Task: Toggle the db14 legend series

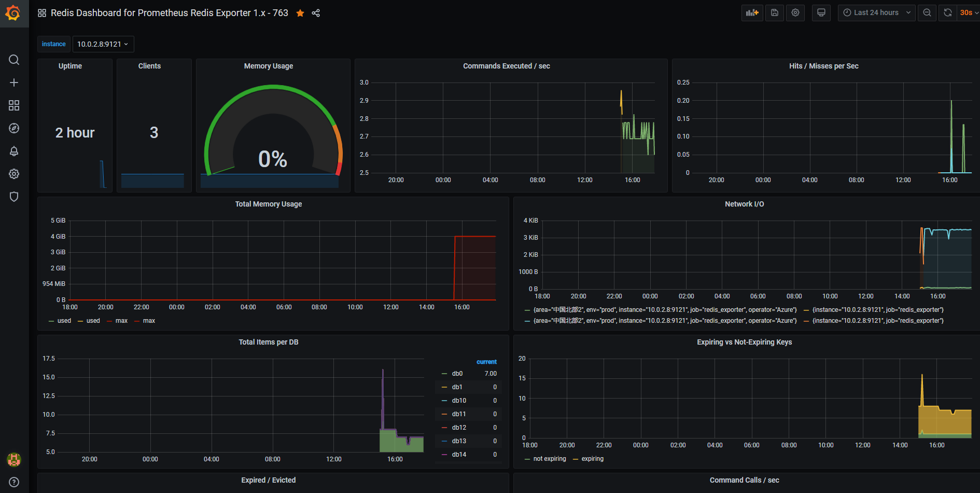Action: (x=459, y=455)
